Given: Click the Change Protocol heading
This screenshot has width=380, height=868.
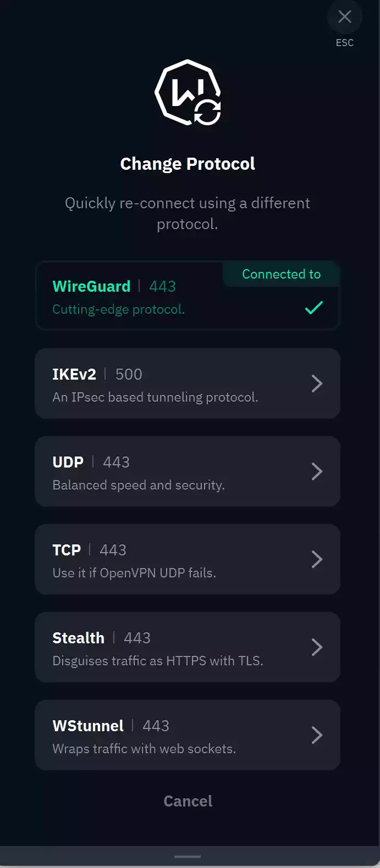Looking at the screenshot, I should [187, 163].
